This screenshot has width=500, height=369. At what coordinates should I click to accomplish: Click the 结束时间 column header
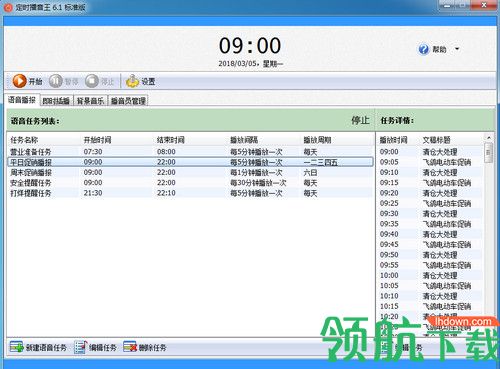point(171,140)
